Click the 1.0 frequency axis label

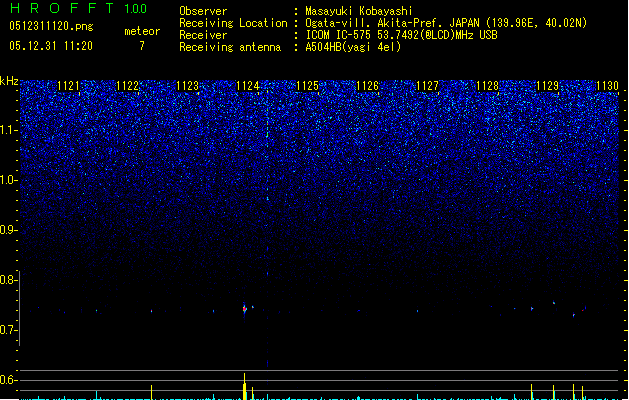click(x=8, y=180)
